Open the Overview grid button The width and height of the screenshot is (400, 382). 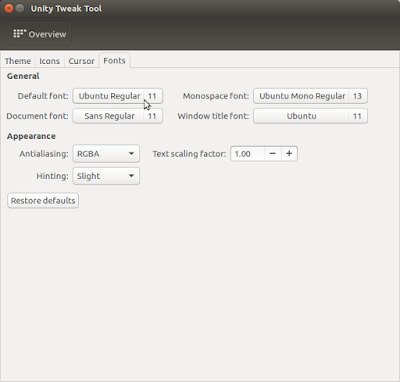[x=40, y=34]
